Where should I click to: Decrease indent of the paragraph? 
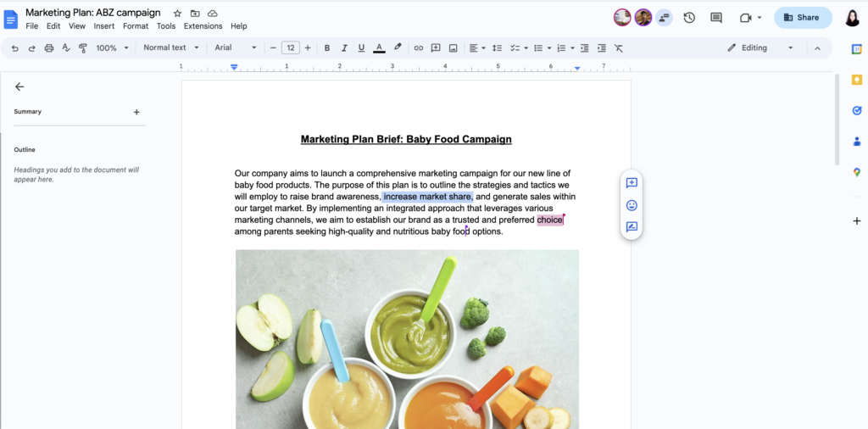584,48
